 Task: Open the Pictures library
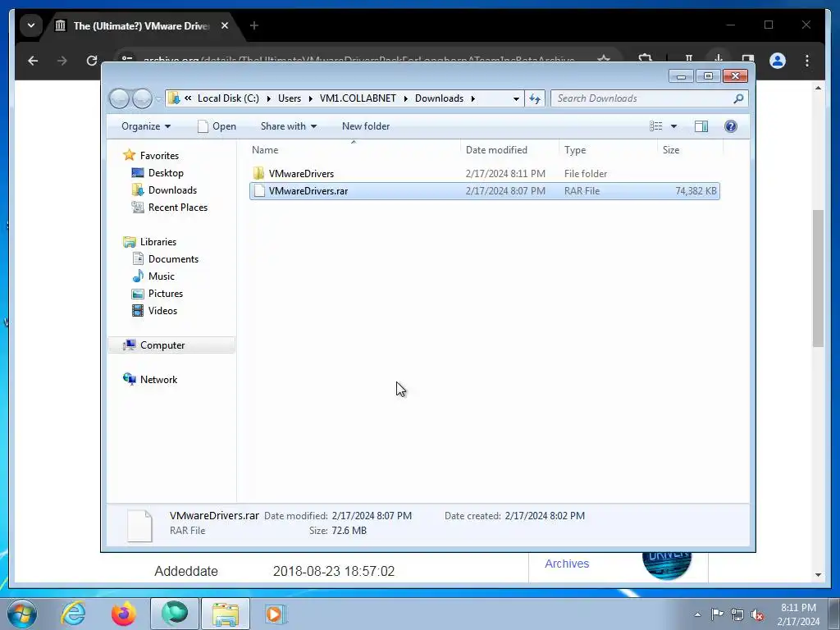tap(165, 294)
